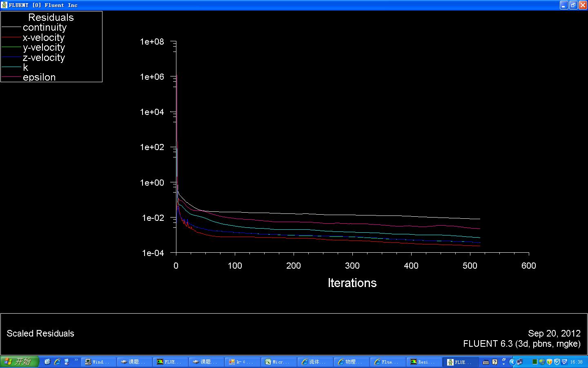Click the language bar help question mark
The image size is (588, 368).
coord(495,362)
